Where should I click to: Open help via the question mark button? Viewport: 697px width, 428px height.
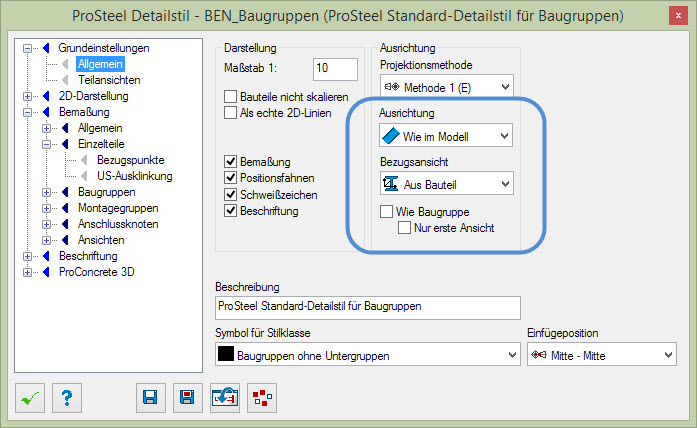coord(67,398)
